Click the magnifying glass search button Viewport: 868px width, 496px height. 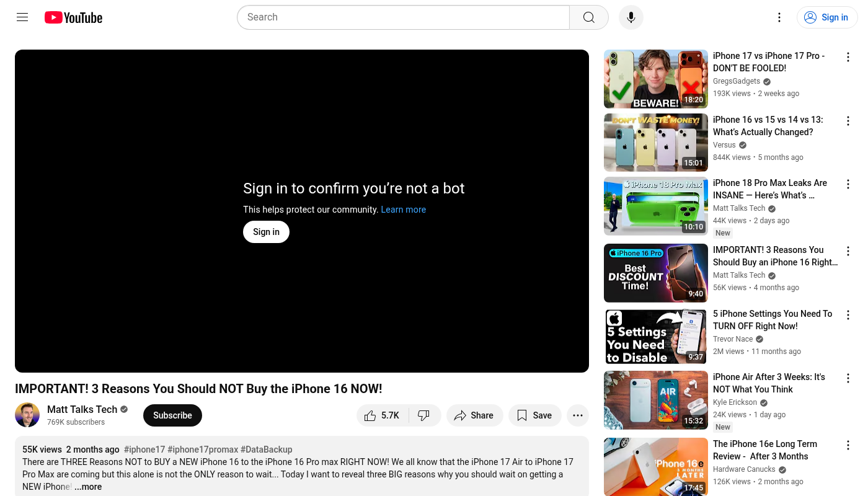[588, 17]
